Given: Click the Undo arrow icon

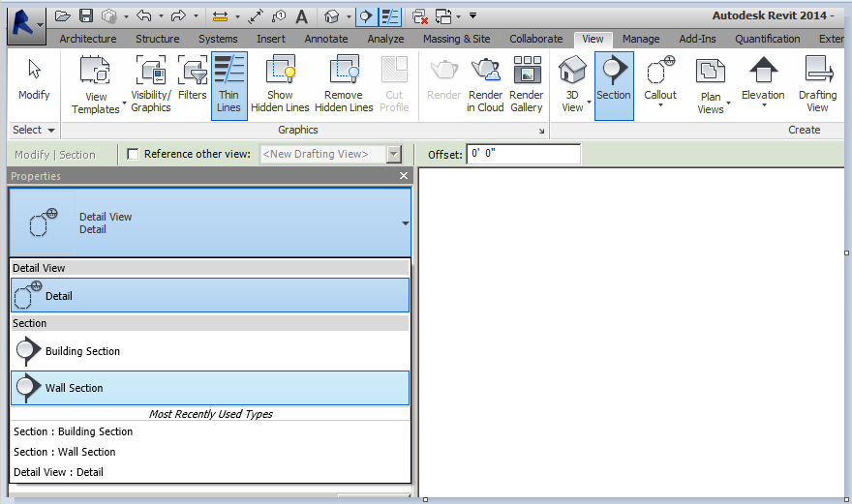Looking at the screenshot, I should 144,16.
